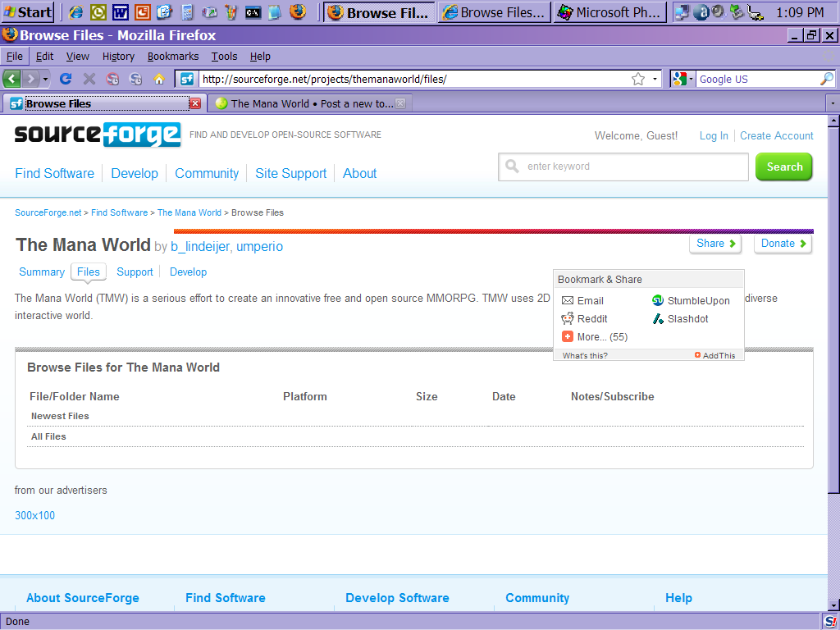Click inside the Google US search field
The height and width of the screenshot is (630, 840).
click(x=757, y=80)
